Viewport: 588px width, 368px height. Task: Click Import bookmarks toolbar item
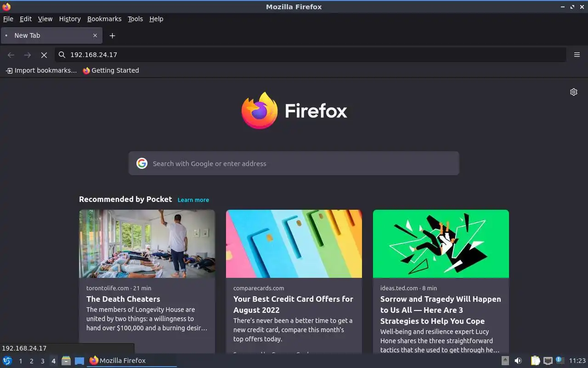tap(41, 70)
